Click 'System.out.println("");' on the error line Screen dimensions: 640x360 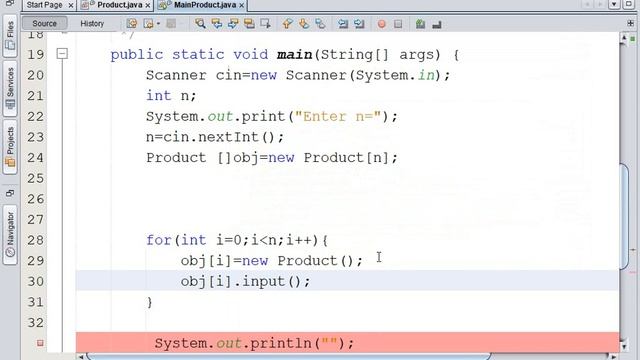pos(254,343)
